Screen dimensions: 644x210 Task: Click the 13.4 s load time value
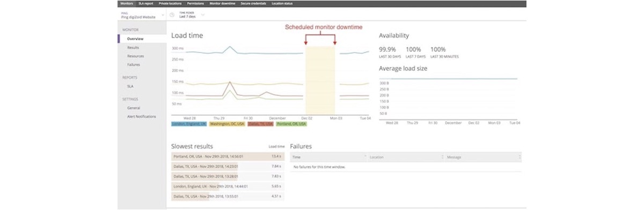pos(276,157)
